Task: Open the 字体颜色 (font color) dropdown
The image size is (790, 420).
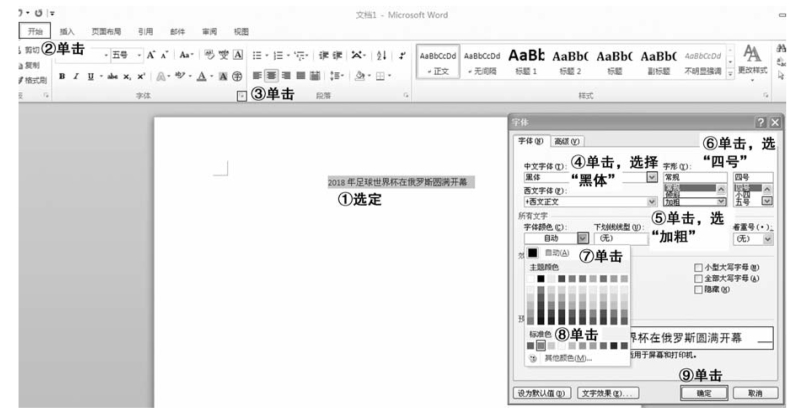Action: (x=583, y=239)
